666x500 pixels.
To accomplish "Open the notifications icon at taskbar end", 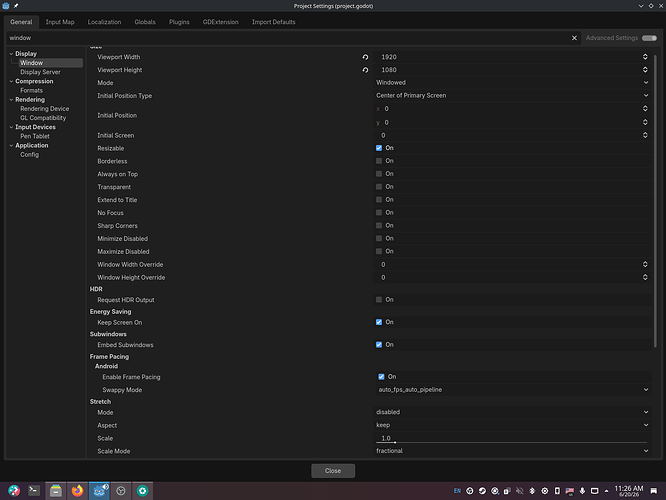I will [654, 491].
